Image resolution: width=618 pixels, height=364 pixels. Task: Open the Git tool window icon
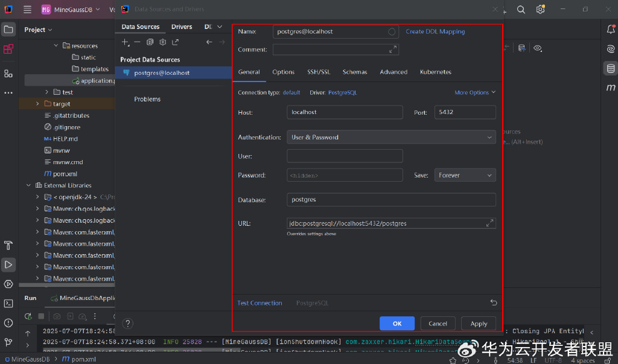pos(8,342)
